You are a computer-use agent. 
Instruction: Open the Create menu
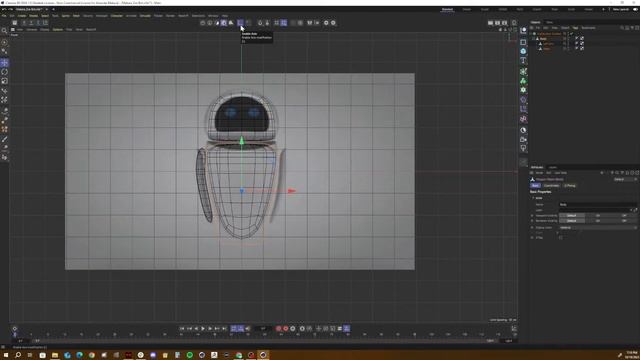[22, 16]
